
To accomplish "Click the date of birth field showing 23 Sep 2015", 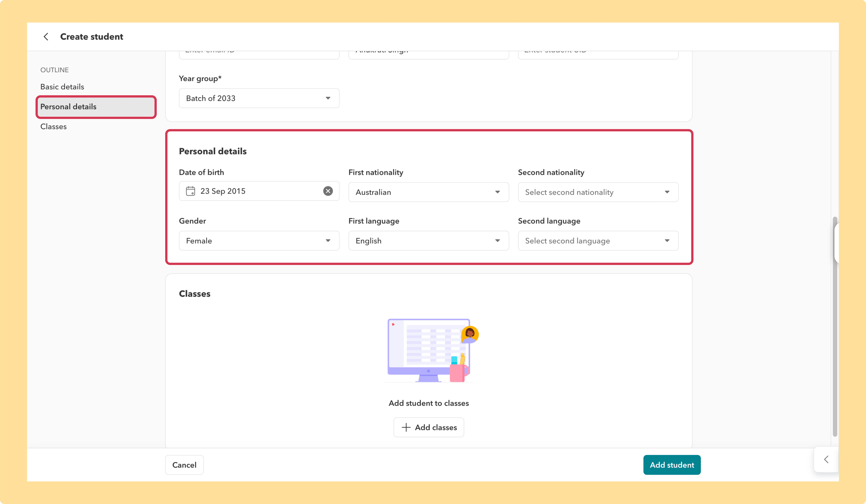I will pyautogui.click(x=259, y=191).
